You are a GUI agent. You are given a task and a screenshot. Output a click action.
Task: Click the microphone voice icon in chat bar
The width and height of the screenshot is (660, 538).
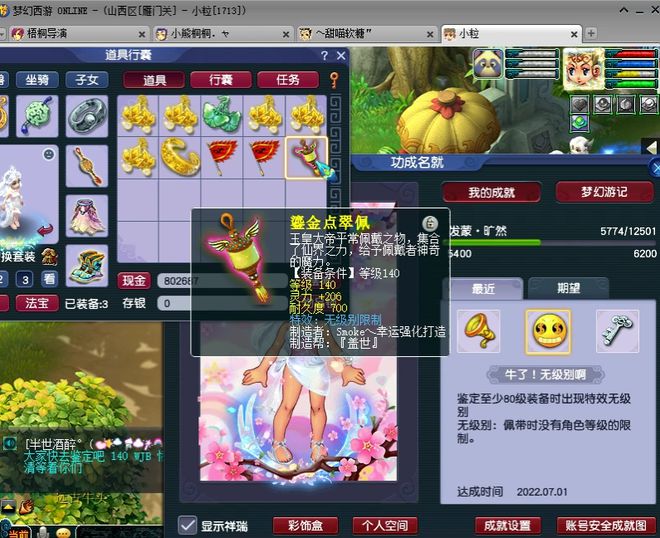click(x=43, y=532)
